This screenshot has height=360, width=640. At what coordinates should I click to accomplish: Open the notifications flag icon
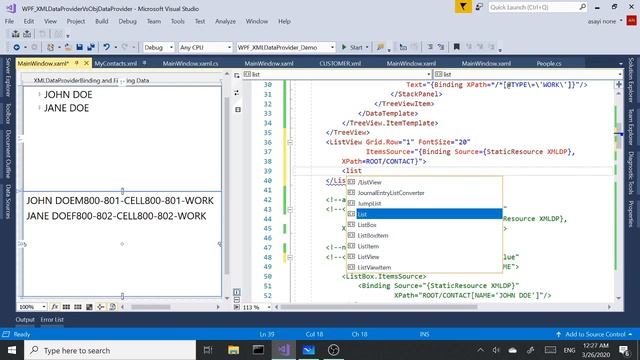point(463,7)
